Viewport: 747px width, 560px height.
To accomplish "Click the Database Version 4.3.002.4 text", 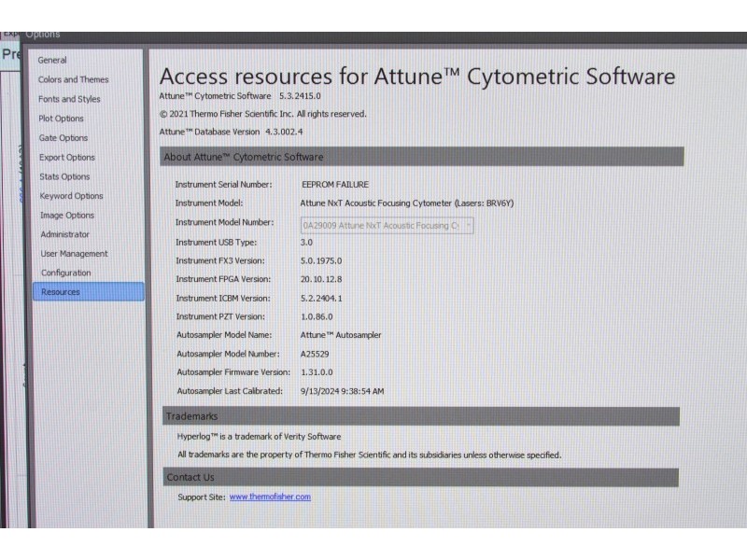I will tap(284, 132).
